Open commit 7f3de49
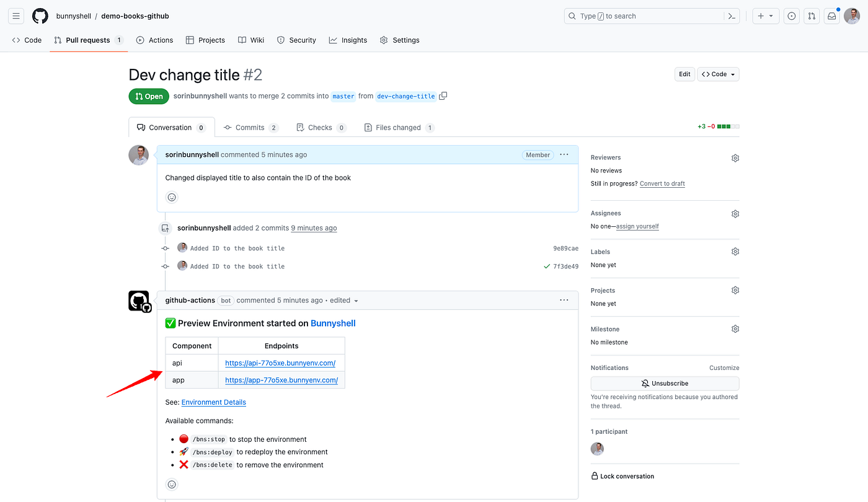Screen dimensions: 868x502 click(565, 266)
